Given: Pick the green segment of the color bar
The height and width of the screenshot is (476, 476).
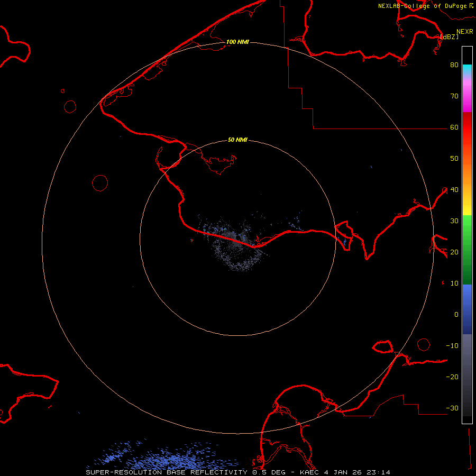Looking at the screenshot, I should tap(467, 250).
